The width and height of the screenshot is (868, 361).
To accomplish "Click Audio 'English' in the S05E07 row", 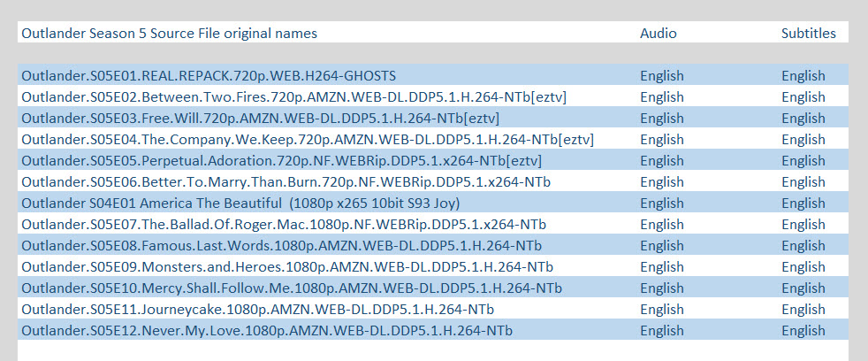I will 661,225.
